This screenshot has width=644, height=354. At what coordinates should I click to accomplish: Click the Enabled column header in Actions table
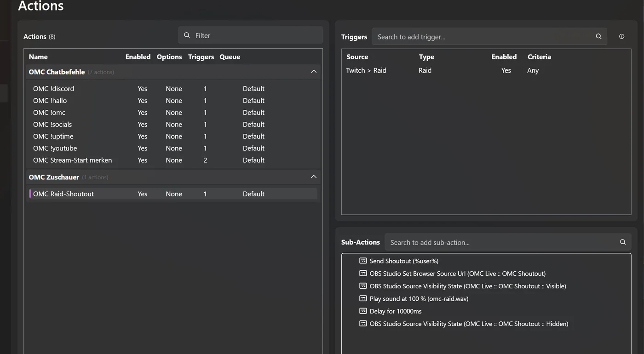(x=138, y=57)
